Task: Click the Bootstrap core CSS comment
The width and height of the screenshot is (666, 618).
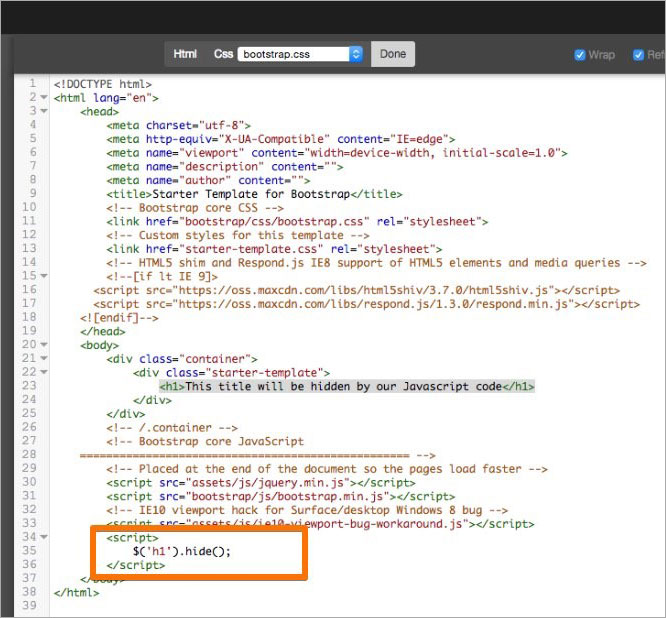Action: point(195,208)
